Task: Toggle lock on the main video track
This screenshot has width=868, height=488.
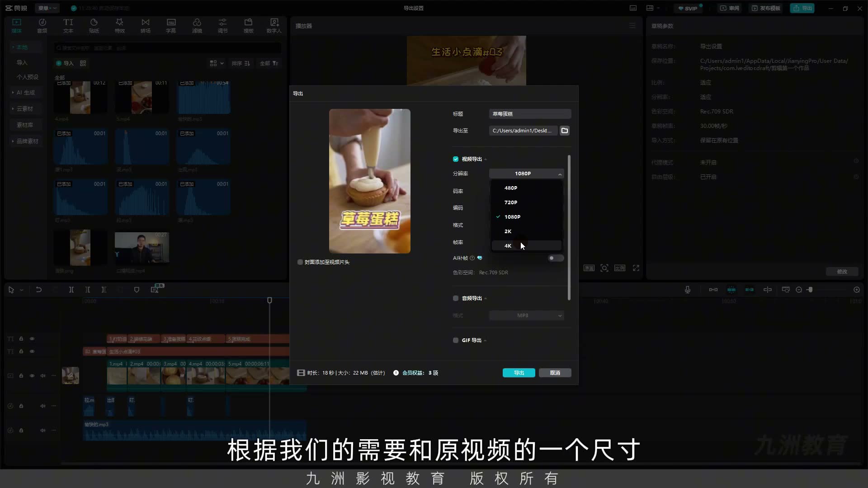Action: coord(21,375)
